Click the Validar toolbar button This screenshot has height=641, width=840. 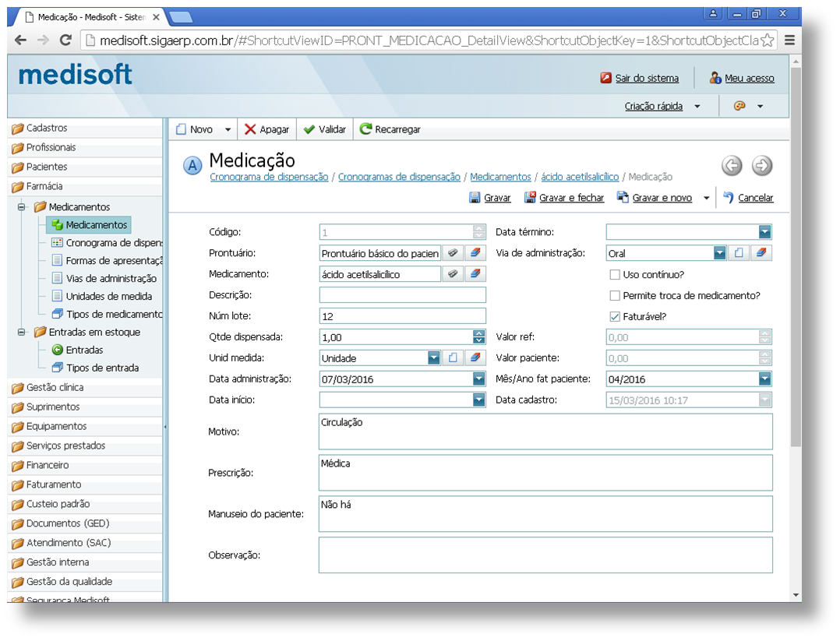coord(325,129)
